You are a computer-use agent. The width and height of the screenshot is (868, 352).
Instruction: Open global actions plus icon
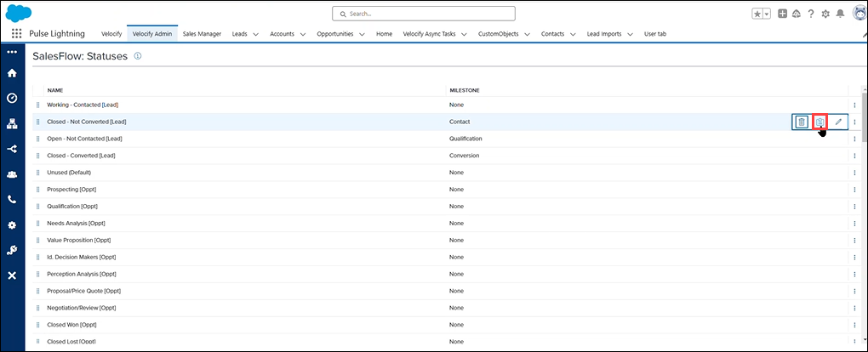[783, 14]
